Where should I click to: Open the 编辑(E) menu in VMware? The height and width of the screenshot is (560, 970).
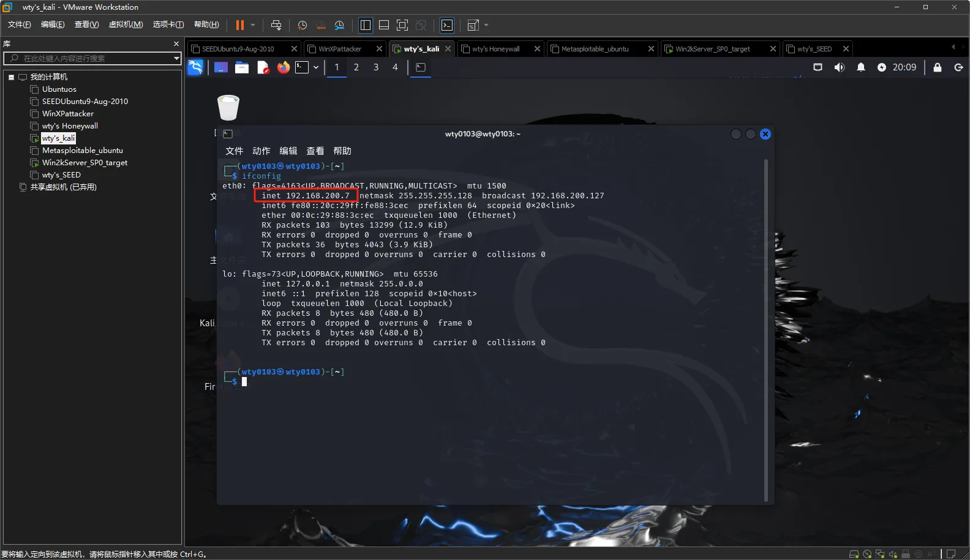click(53, 24)
